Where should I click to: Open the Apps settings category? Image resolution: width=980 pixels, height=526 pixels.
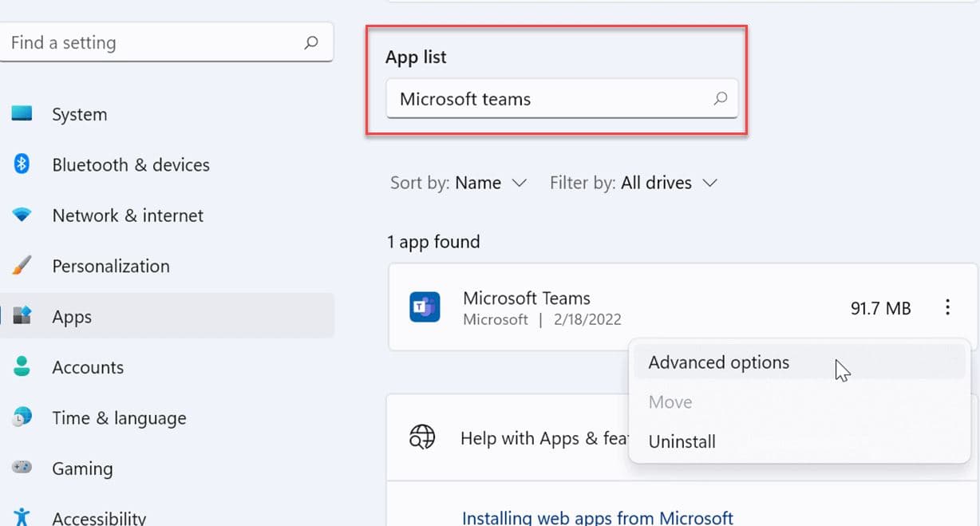coord(72,317)
